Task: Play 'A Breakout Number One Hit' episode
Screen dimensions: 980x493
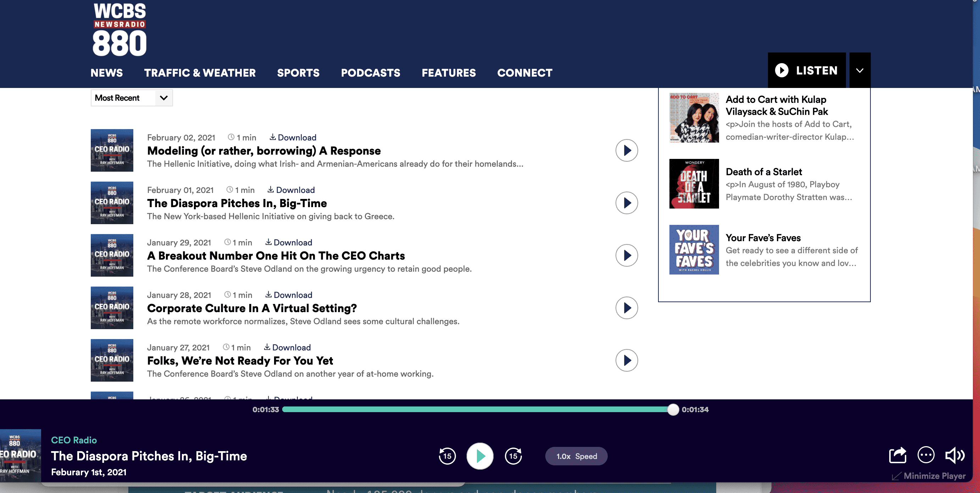Action: pyautogui.click(x=626, y=255)
